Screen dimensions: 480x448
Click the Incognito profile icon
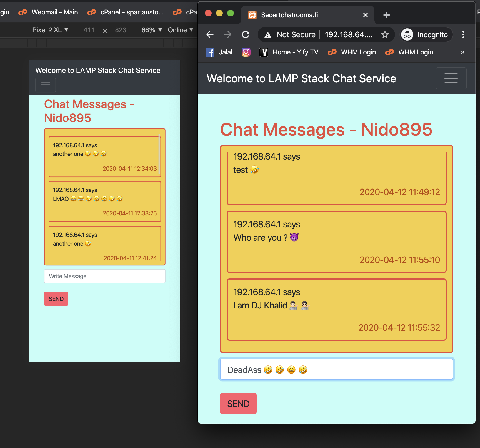[407, 34]
